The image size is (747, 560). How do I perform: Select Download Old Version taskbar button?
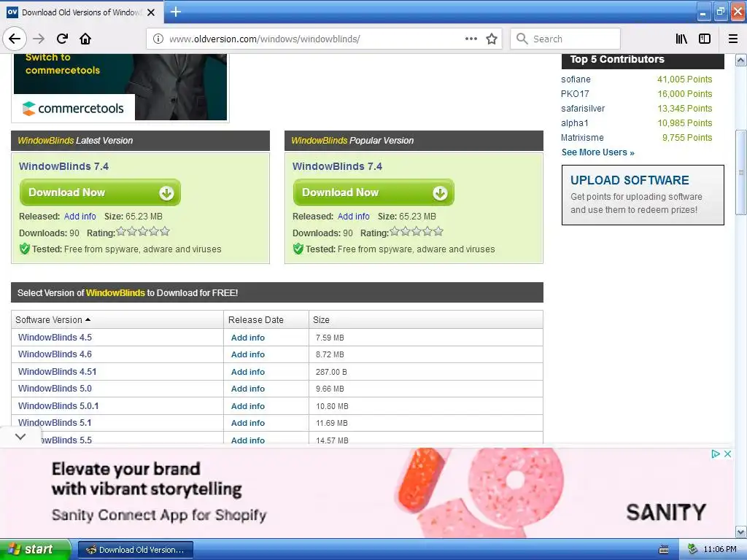point(135,550)
